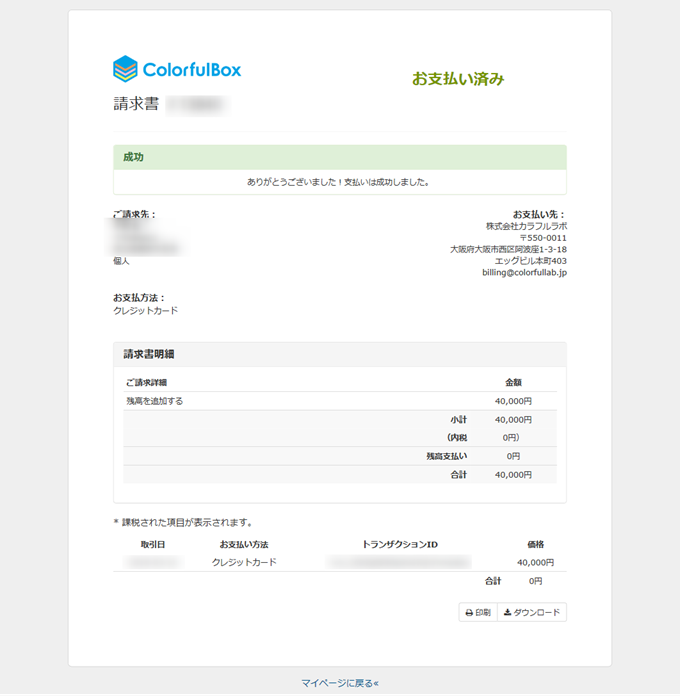Click the ColorfulBox logo
680x696 pixels.
tap(177, 69)
